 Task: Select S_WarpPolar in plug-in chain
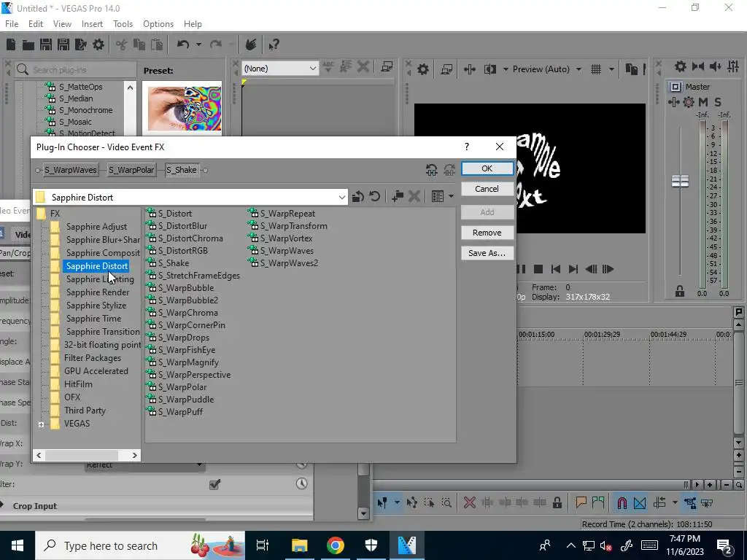pos(131,170)
